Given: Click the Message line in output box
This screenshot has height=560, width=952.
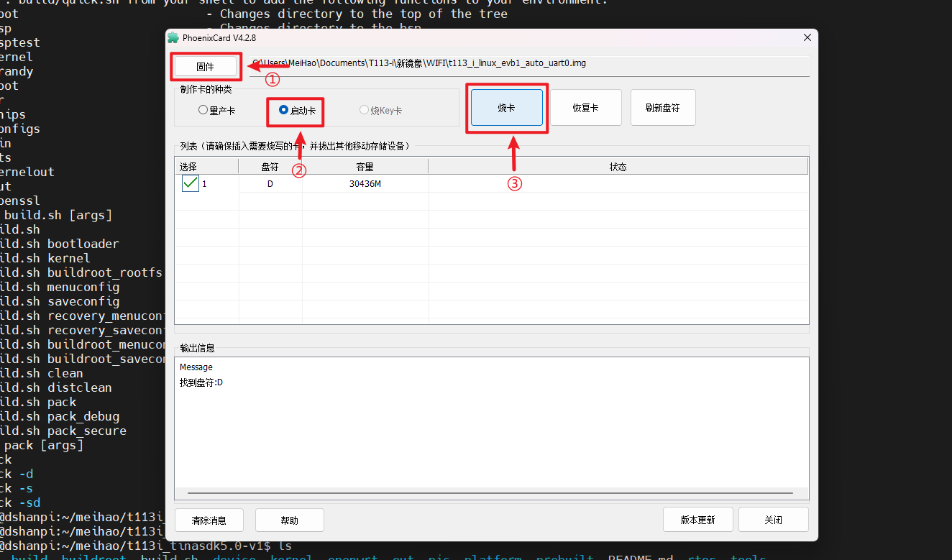Looking at the screenshot, I should coord(196,367).
